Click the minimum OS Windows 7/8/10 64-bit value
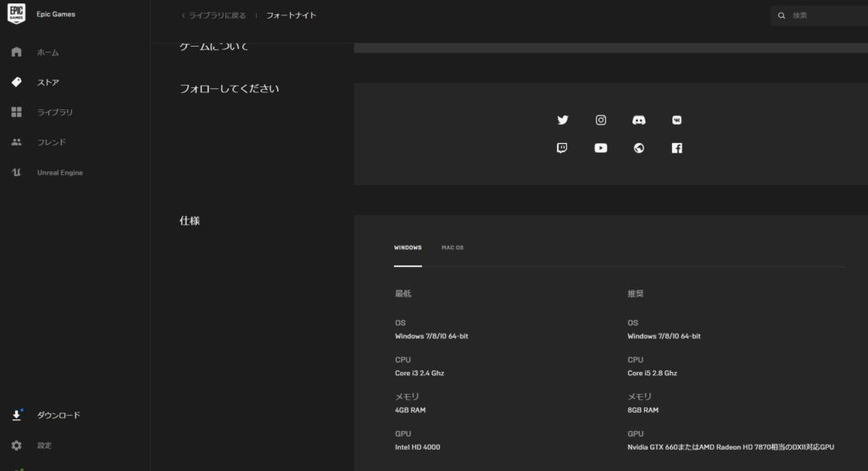 click(x=431, y=336)
